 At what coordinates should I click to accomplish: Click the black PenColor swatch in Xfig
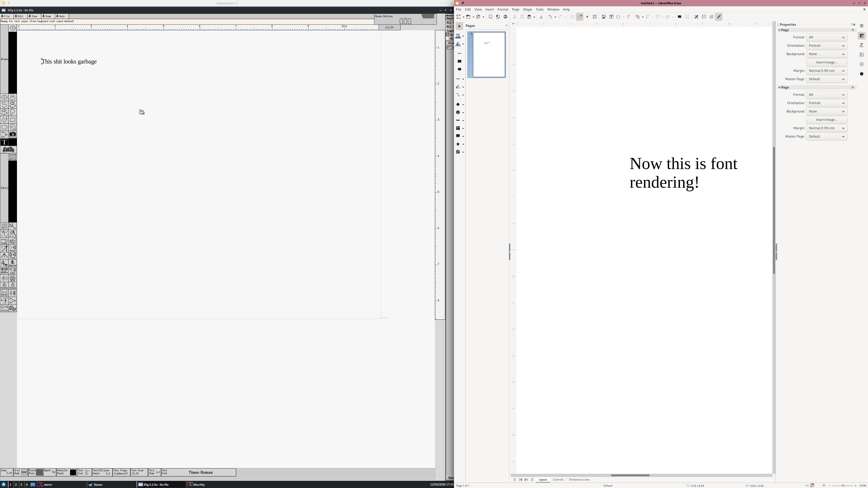pos(73,472)
